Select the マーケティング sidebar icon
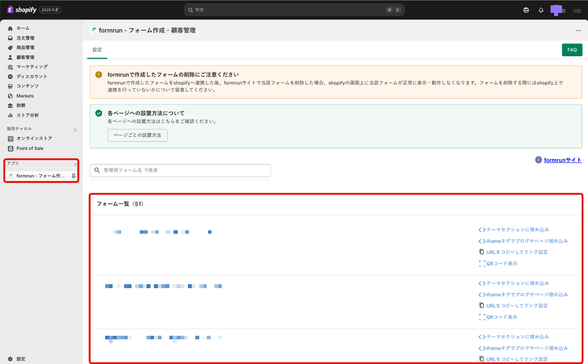The image size is (588, 364). [10, 67]
